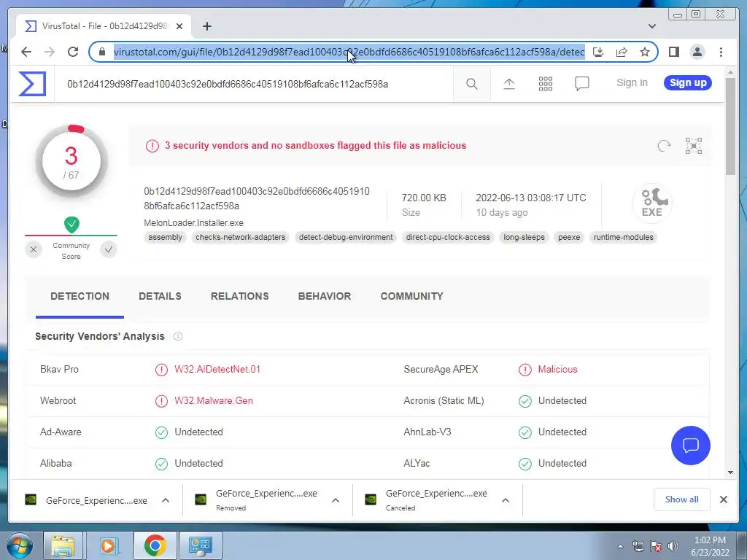The image size is (747, 560).
Task: Switch to the DETAILS tab
Action: tap(160, 296)
